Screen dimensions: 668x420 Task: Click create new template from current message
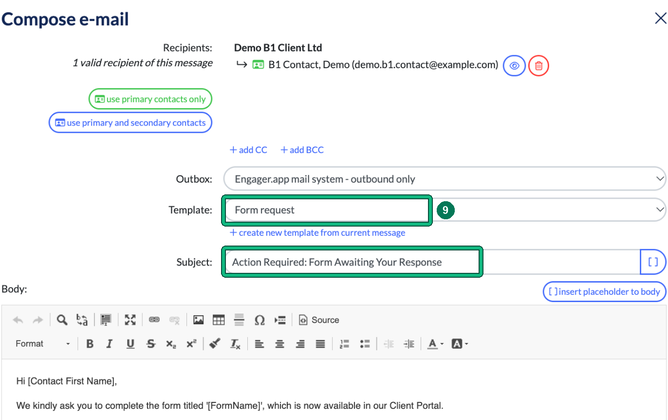[317, 233]
